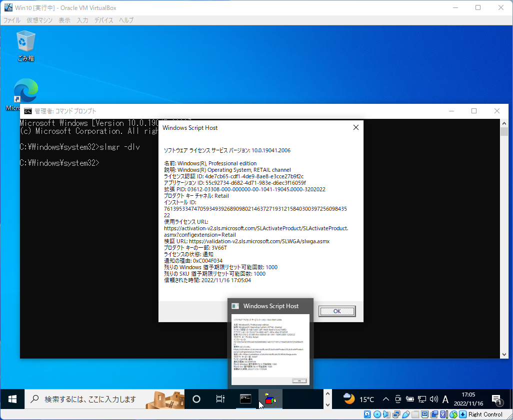Viewport: 513px width, 420px height.
Task: Click the Meet Now camera tray icon
Action: click(398, 399)
